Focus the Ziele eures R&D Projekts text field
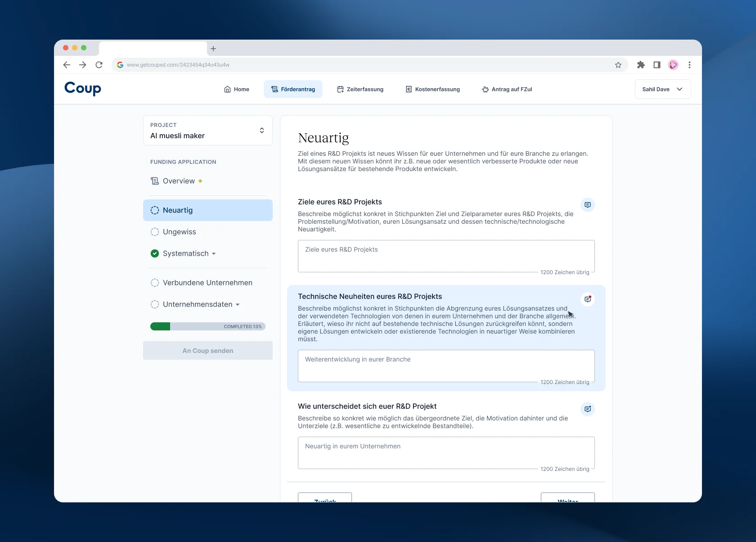This screenshot has width=756, height=542. [x=446, y=256]
